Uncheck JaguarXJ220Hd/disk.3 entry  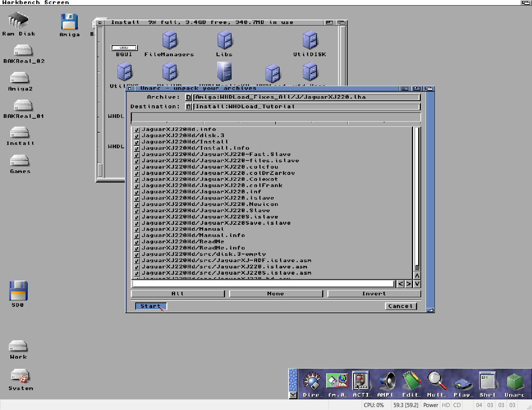pos(137,136)
